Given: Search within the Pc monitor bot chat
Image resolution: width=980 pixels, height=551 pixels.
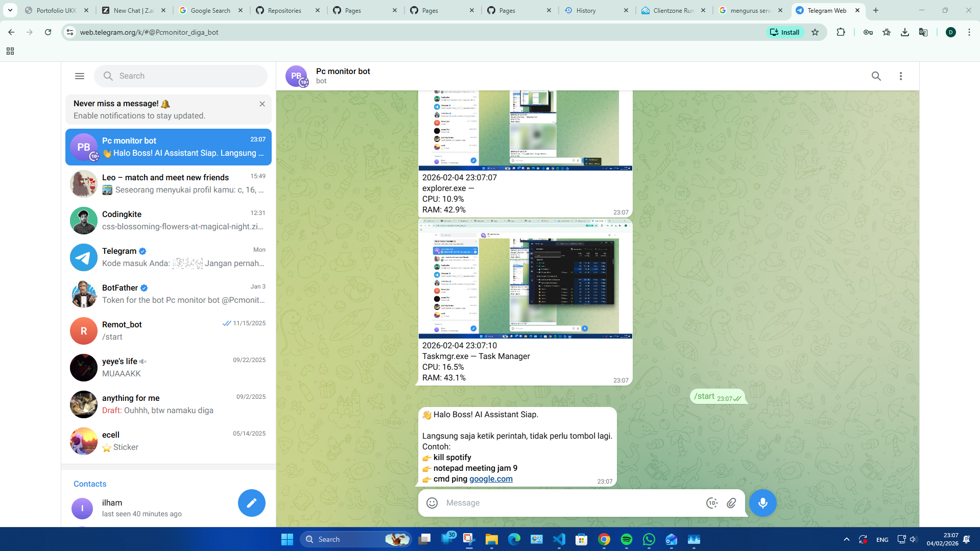Looking at the screenshot, I should (x=876, y=76).
